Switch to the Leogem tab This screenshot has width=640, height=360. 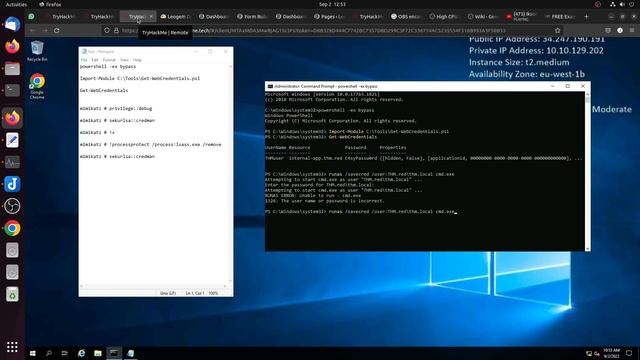coord(176,17)
